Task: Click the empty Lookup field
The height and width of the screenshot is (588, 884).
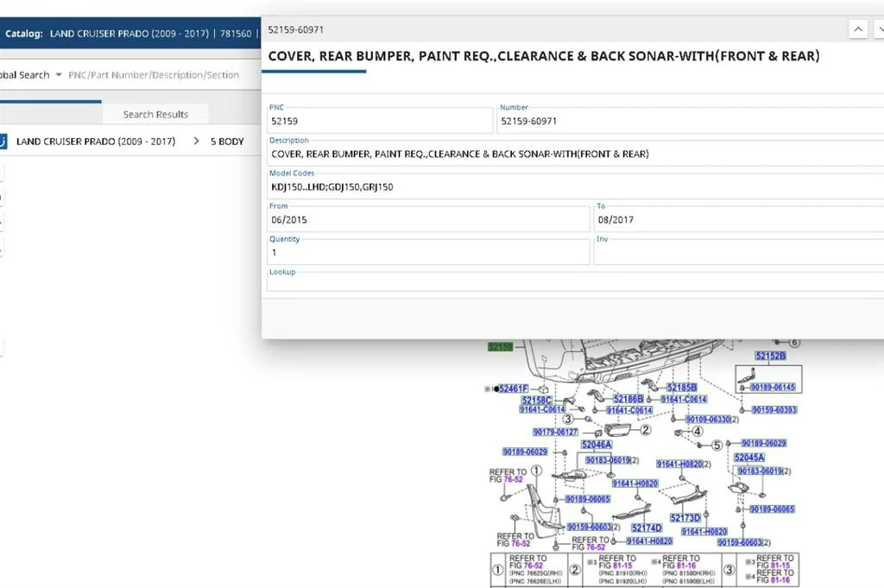Action: point(570,283)
